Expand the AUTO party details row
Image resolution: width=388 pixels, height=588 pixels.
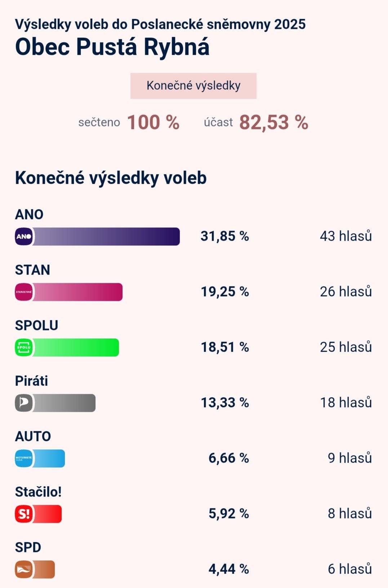[x=40, y=459]
